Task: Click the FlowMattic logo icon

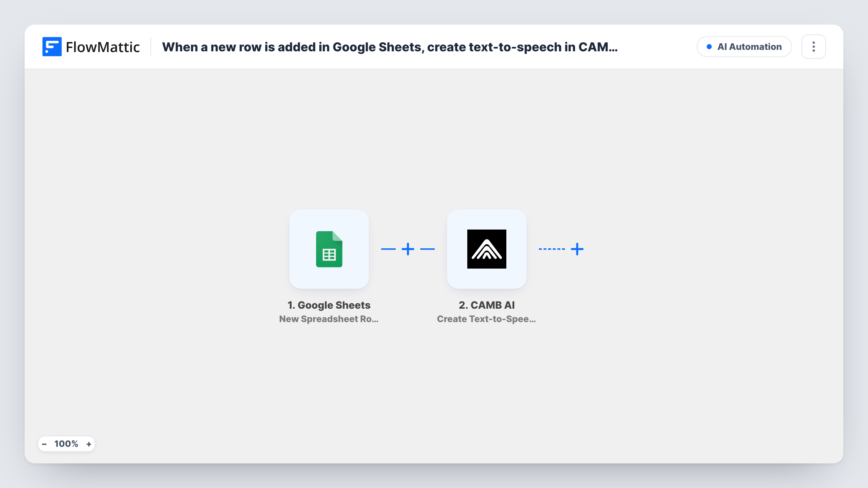Action: pyautogui.click(x=52, y=47)
